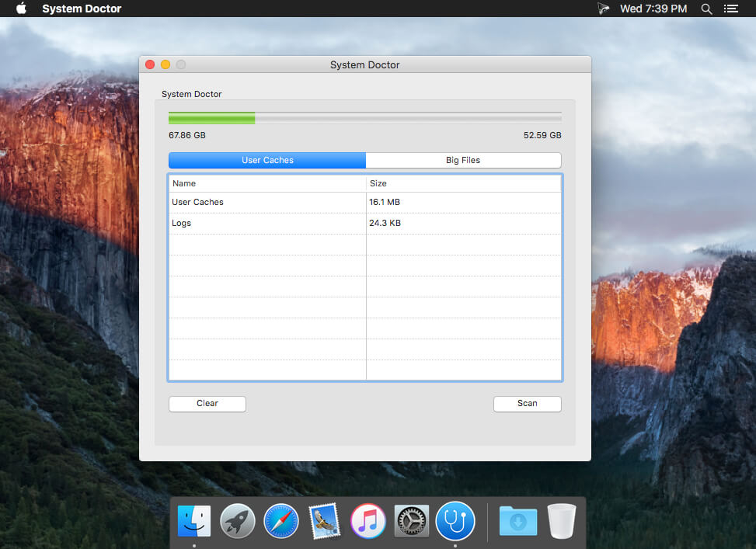Open Spotlight search magnifier

click(706, 9)
